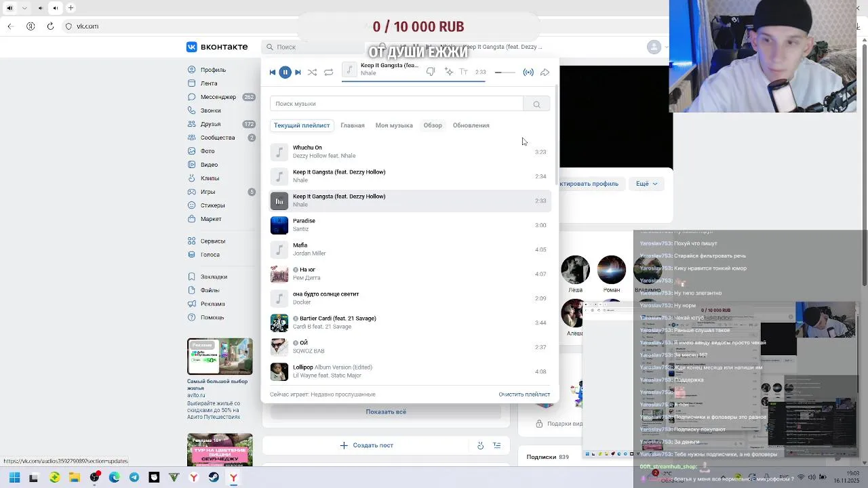Select track она будто солнце светит
The image size is (868, 488).
(410, 298)
